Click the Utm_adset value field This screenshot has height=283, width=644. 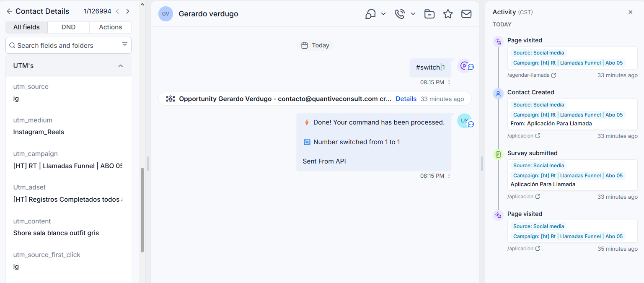click(x=68, y=200)
